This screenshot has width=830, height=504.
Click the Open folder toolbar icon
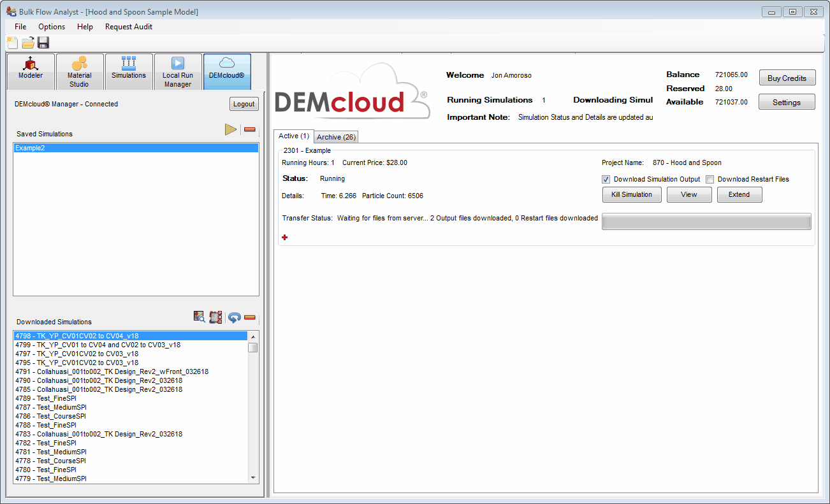(28, 43)
